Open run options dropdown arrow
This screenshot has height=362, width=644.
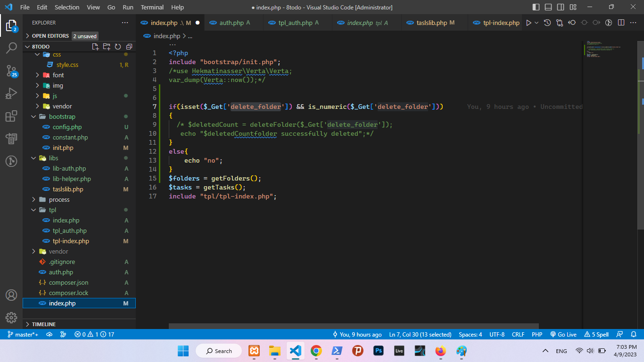coord(537,23)
